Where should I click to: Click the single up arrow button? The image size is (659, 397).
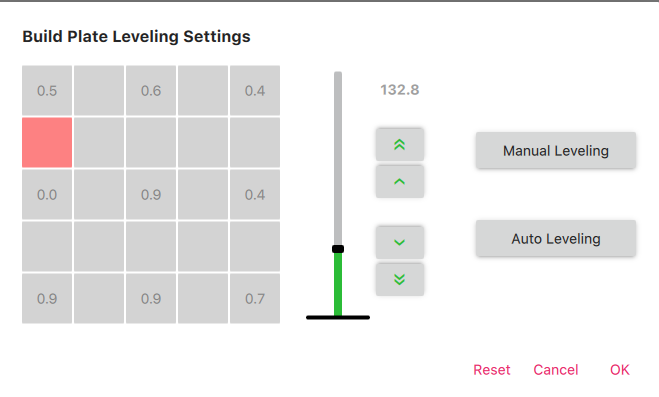(x=400, y=181)
